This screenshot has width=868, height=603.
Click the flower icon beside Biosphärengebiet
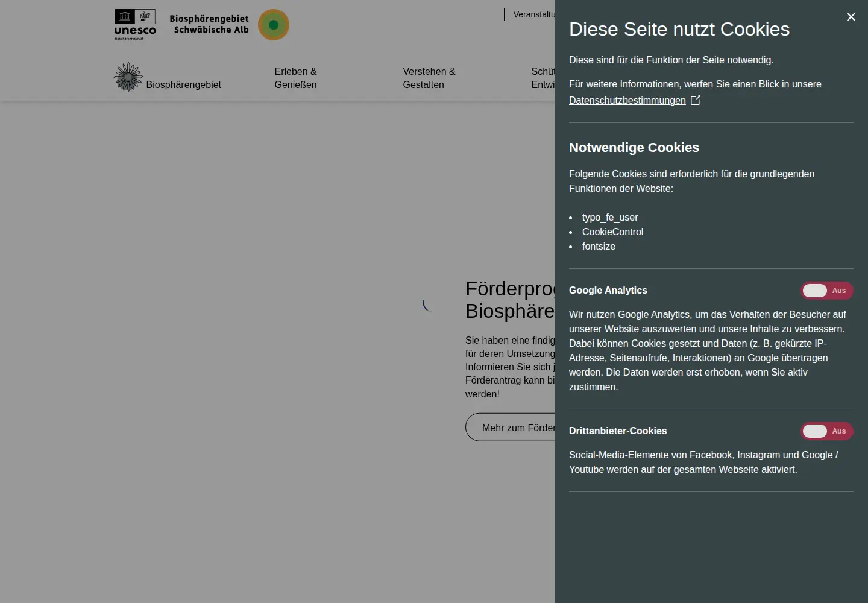coord(128,77)
